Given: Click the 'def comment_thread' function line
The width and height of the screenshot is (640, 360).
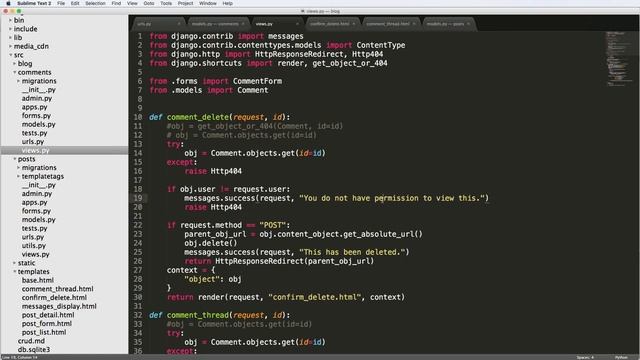Looking at the screenshot, I should (x=220, y=315).
